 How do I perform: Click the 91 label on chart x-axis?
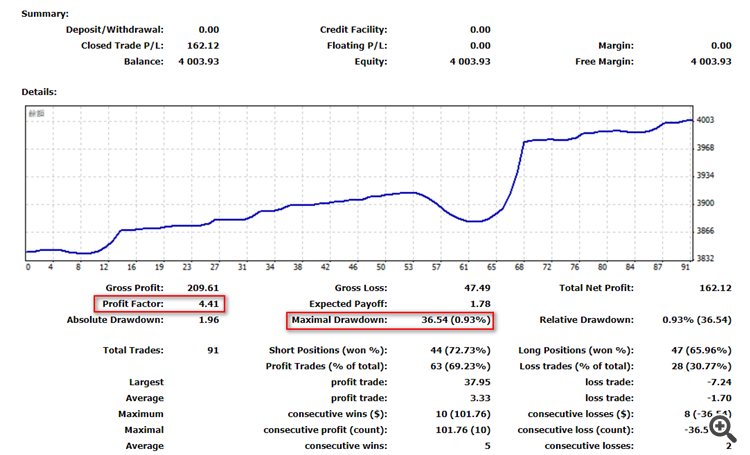coord(685,267)
